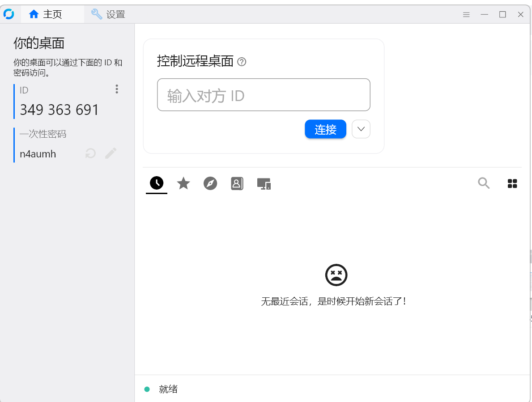
Task: Select the recent sessions clock icon
Action: 156,183
